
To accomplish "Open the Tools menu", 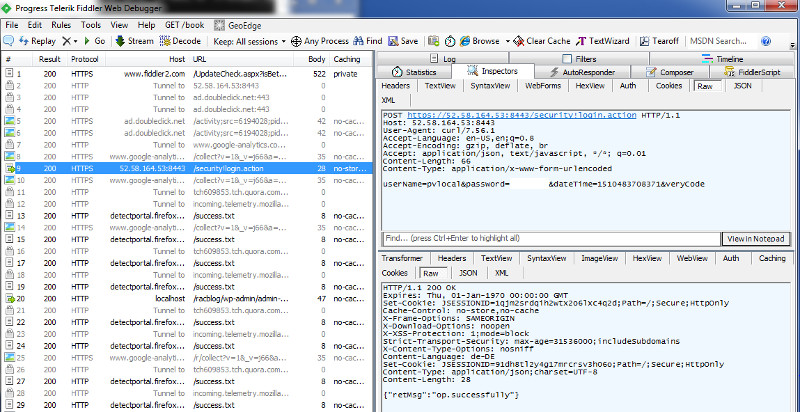I will pos(91,25).
